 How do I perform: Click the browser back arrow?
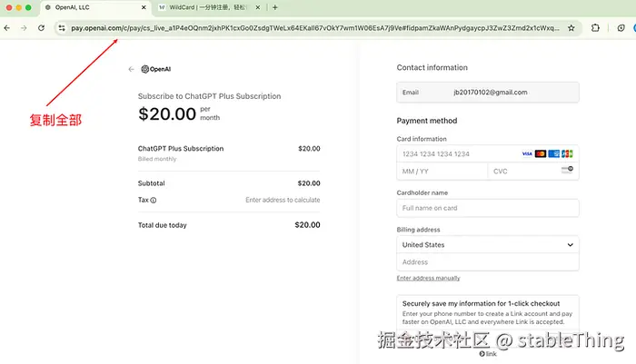coord(7,28)
